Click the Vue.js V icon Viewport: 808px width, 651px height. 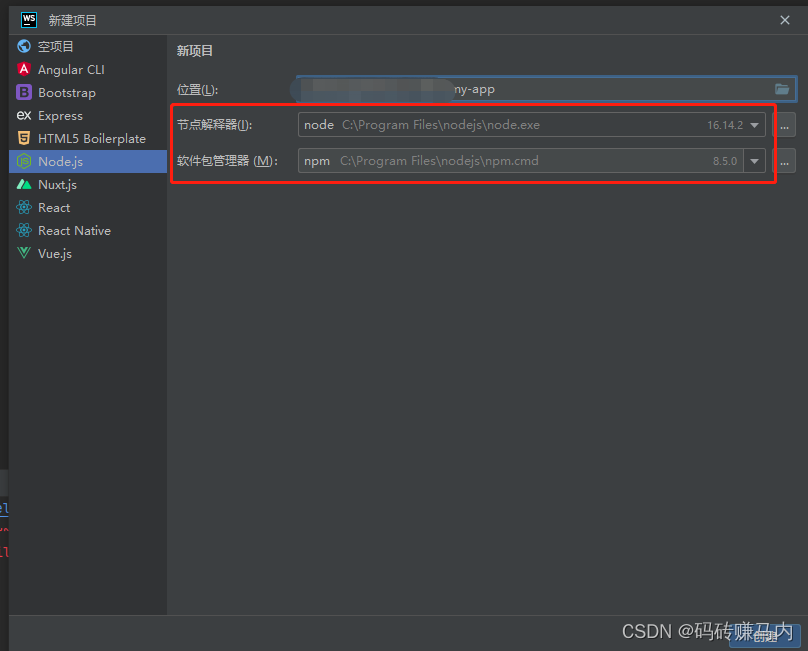pos(24,253)
